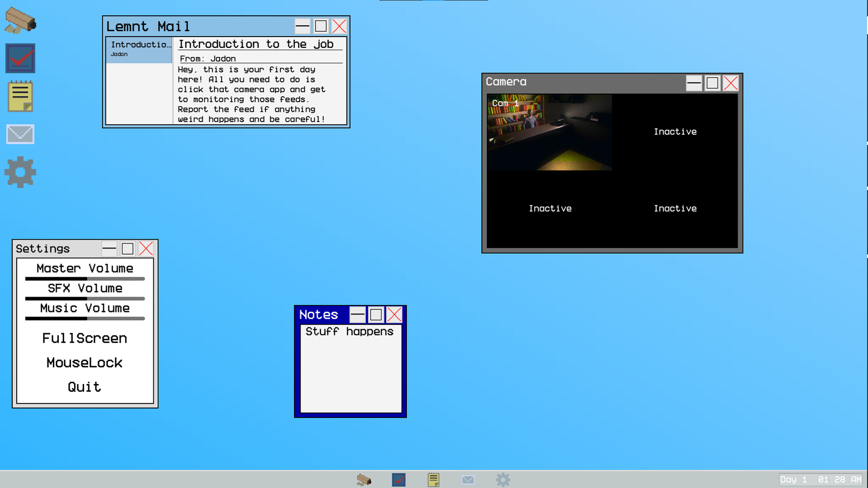Viewport: 868px width, 488px height.
Task: Open the Cam 1 live feed
Action: 549,132
